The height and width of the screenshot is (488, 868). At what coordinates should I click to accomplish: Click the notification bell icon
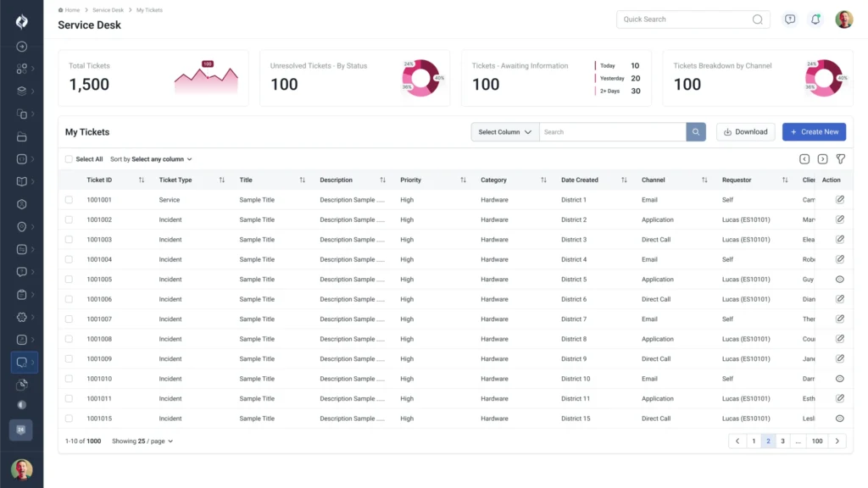(x=815, y=19)
